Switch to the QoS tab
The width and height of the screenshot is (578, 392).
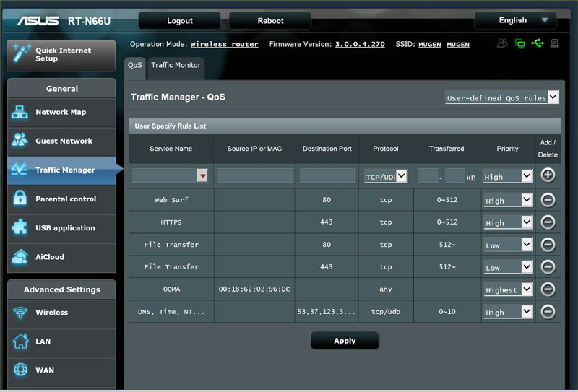point(134,67)
